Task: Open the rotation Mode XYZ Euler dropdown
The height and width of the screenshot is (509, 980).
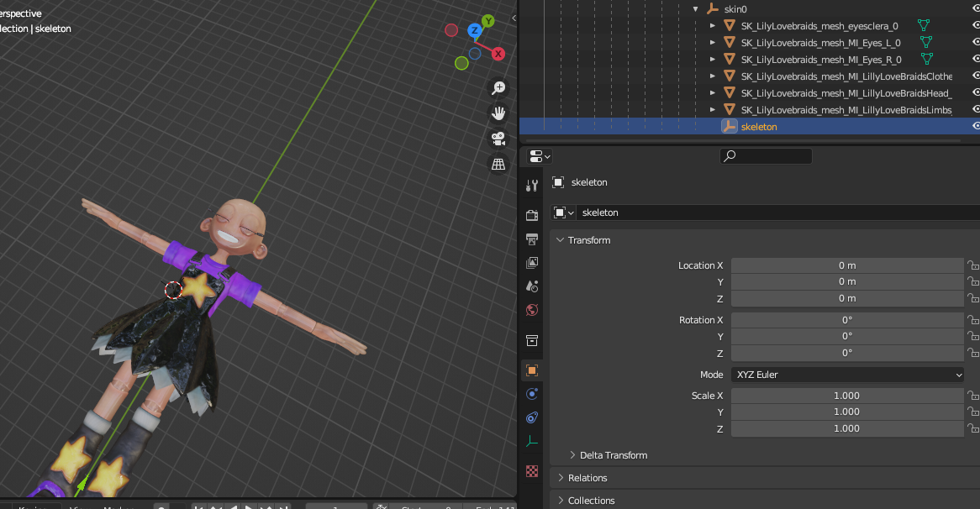Action: pyautogui.click(x=847, y=375)
